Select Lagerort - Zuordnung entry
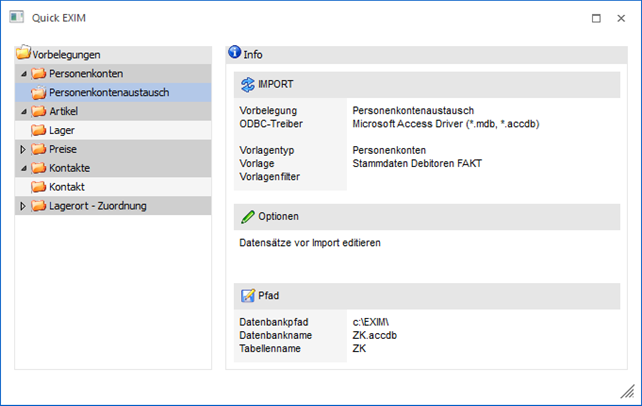The width and height of the screenshot is (642, 406). [98, 206]
